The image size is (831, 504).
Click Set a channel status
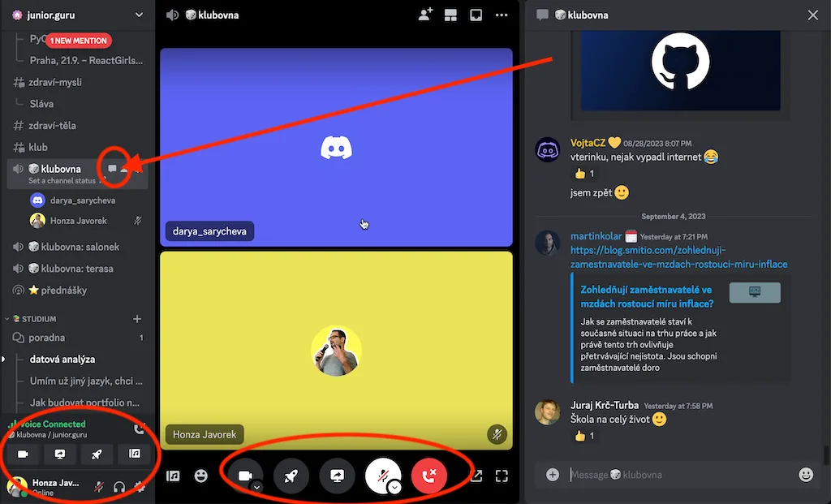point(62,181)
